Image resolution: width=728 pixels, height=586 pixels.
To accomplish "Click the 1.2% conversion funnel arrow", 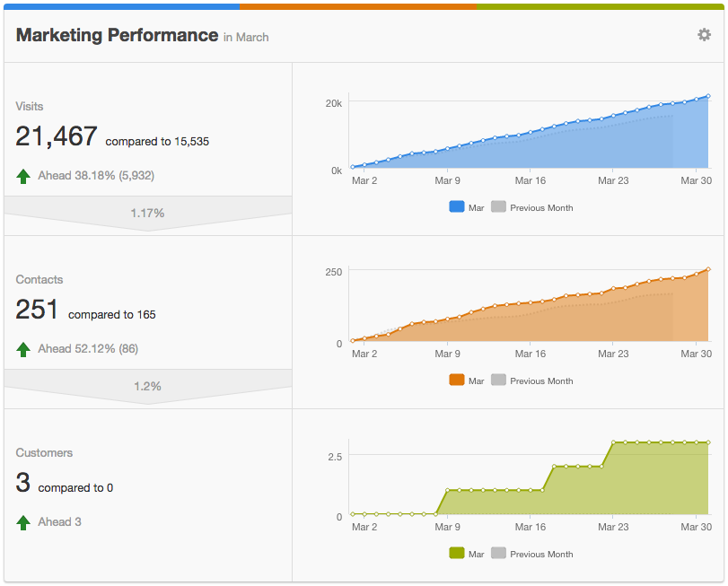I will point(147,386).
